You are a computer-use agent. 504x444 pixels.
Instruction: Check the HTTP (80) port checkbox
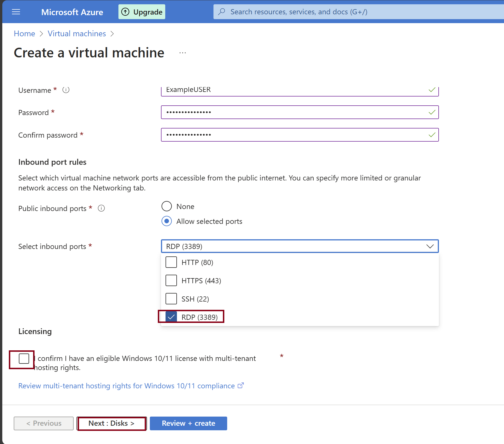(x=171, y=262)
